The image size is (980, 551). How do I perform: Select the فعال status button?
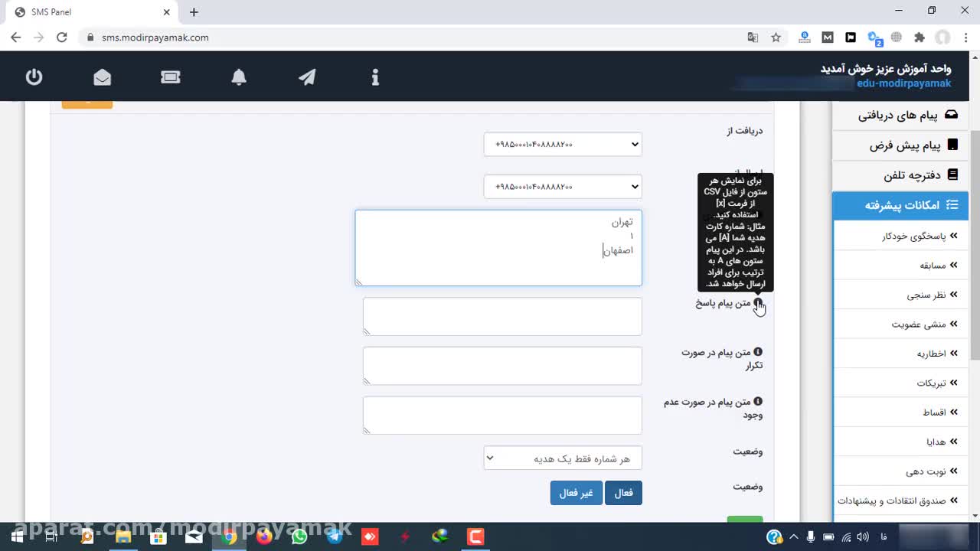click(x=623, y=493)
